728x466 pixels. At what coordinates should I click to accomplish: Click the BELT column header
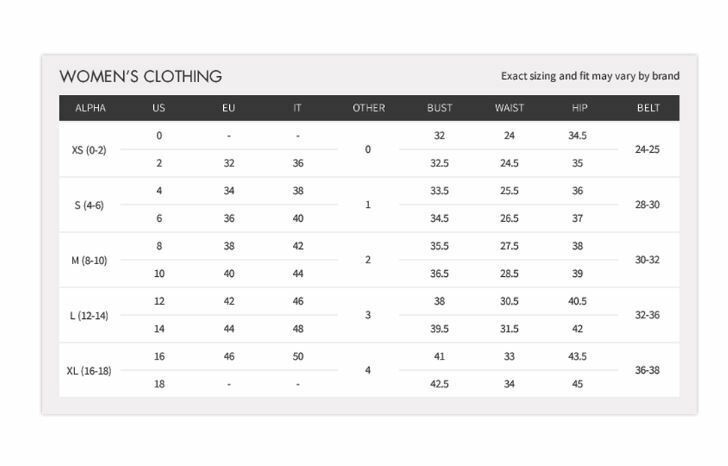click(x=648, y=108)
